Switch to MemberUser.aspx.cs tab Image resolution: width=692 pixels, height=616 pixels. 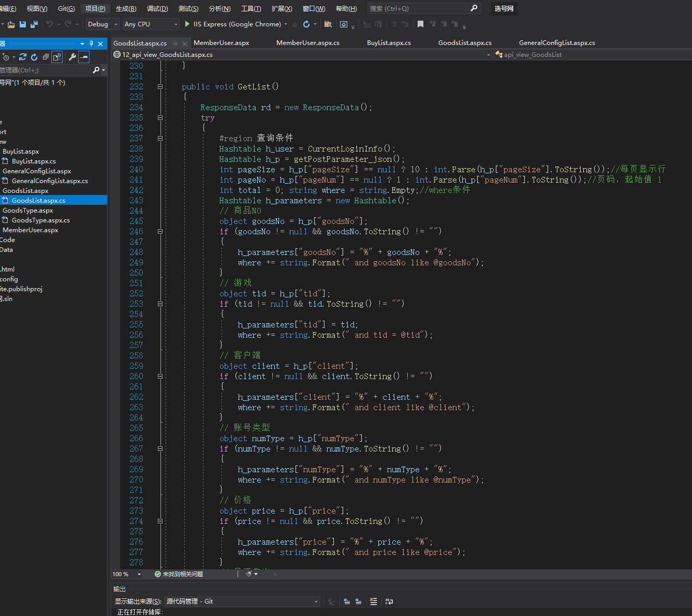click(308, 43)
